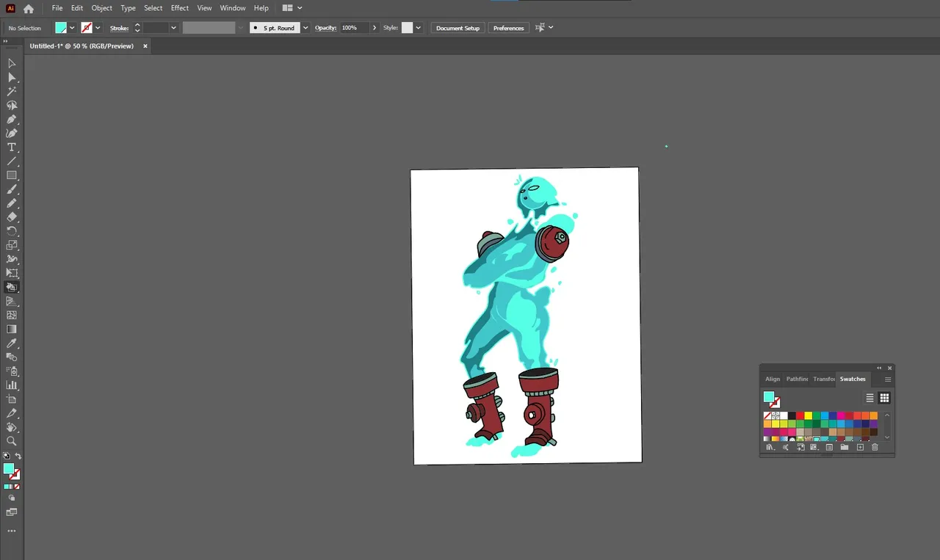The image size is (940, 560).
Task: Open the File menu
Action: 57,8
